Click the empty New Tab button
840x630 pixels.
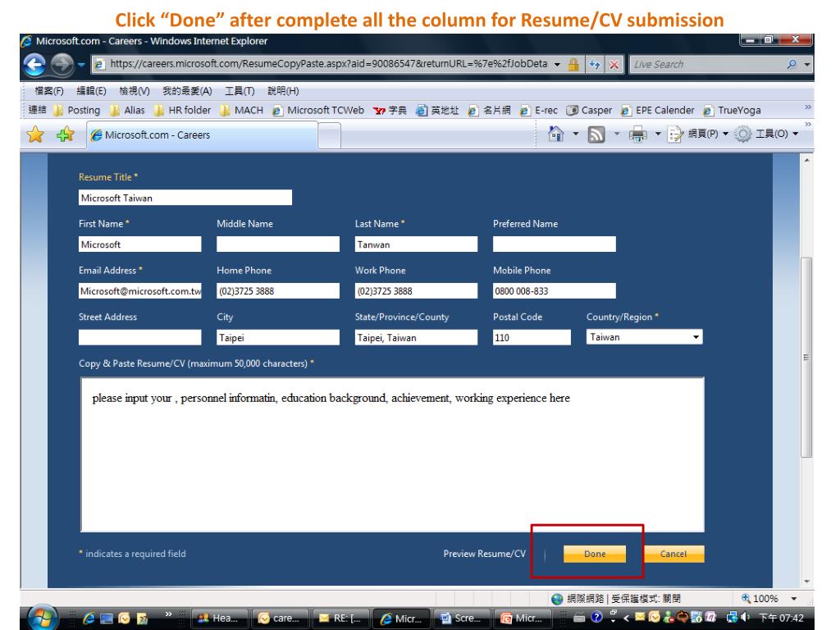pyautogui.click(x=330, y=135)
